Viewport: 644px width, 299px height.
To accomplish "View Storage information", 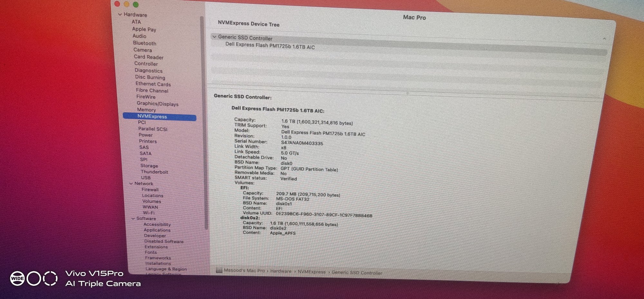I will [149, 166].
